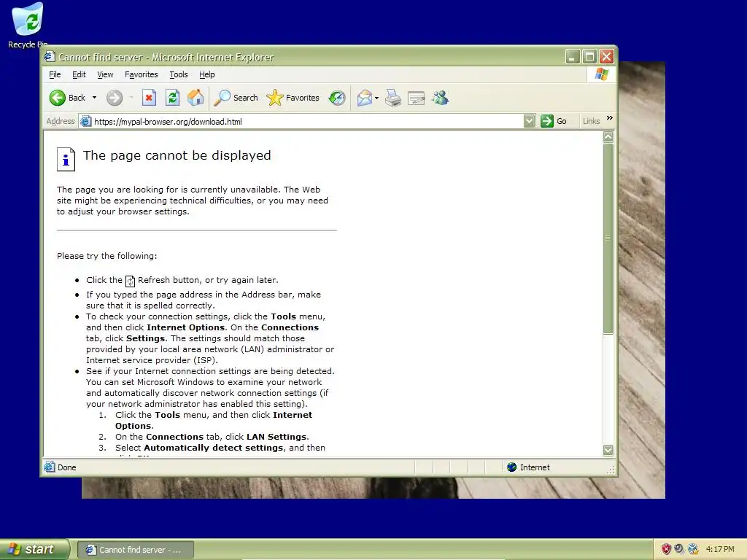The image size is (747, 560).
Task: Open the Windows start button
Action: pyautogui.click(x=34, y=549)
